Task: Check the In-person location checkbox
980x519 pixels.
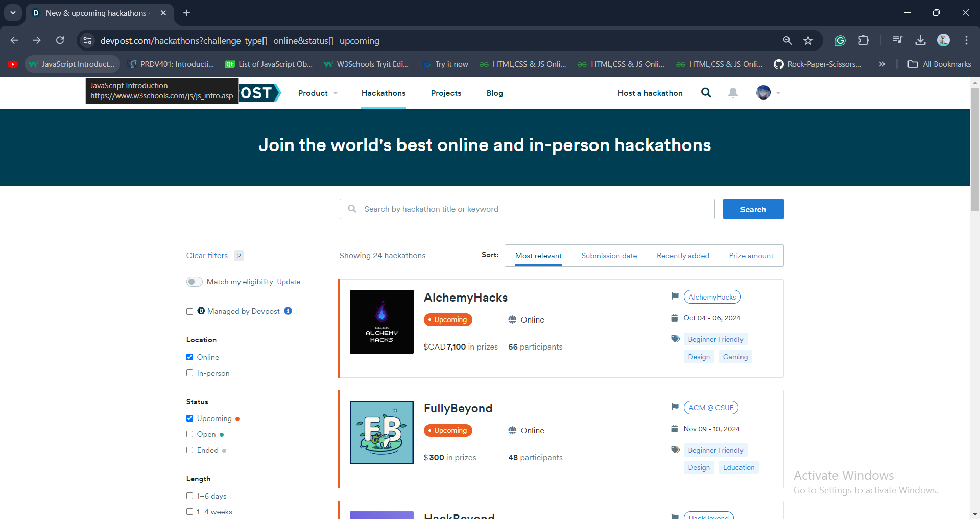Action: tap(189, 373)
